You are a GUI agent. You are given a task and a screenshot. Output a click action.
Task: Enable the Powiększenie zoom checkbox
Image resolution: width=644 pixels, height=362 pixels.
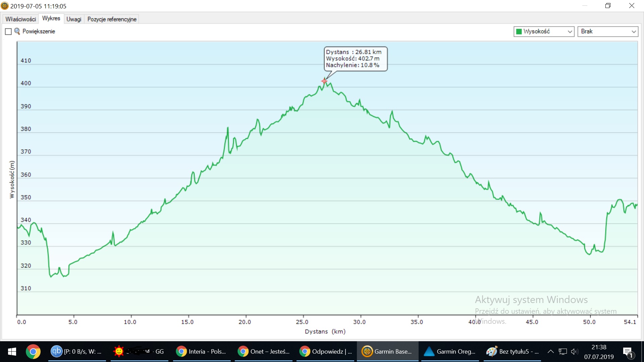(8, 32)
